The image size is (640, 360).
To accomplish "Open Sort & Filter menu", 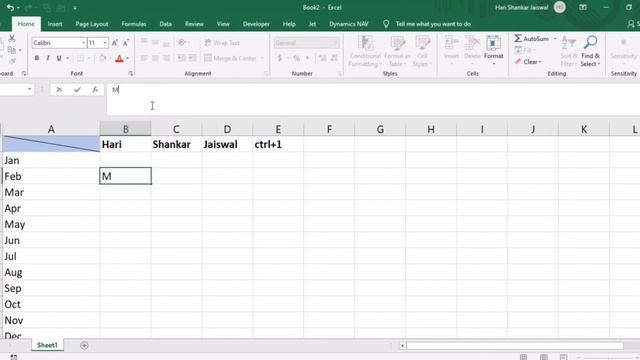I will point(569,52).
